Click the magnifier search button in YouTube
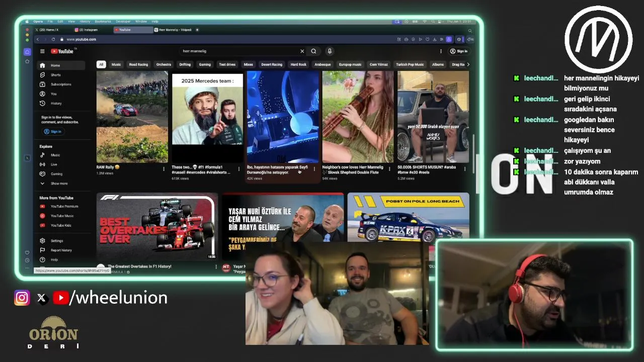This screenshot has height=362, width=644. click(313, 51)
